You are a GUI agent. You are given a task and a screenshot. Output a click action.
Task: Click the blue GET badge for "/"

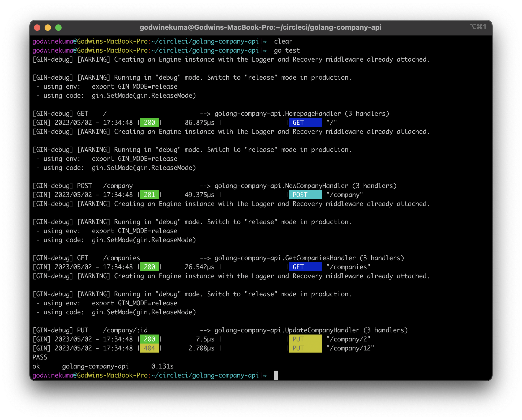coord(305,122)
